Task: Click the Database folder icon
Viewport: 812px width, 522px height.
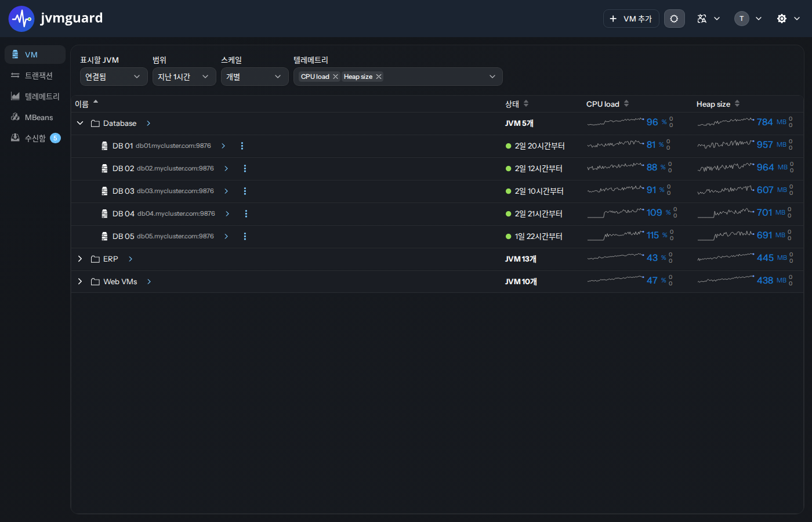Action: click(x=95, y=124)
